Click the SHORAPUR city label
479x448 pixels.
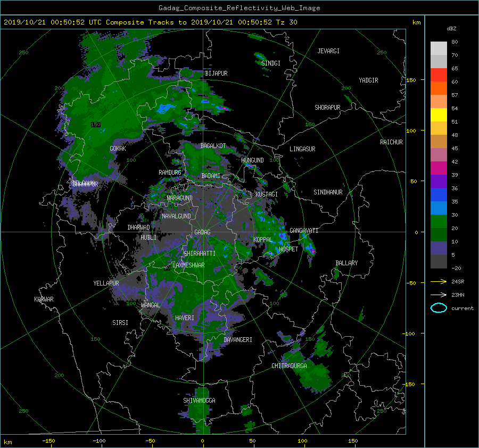point(327,108)
